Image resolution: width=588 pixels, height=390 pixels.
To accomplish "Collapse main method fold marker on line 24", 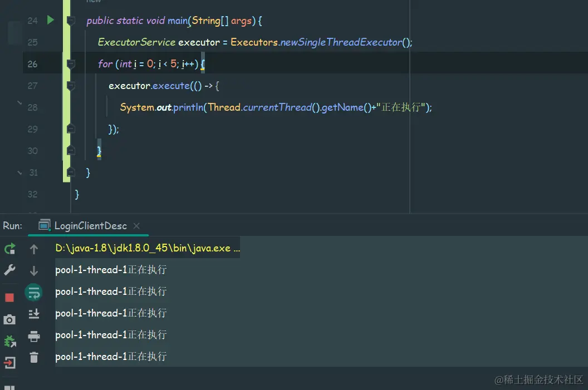I will pos(71,20).
